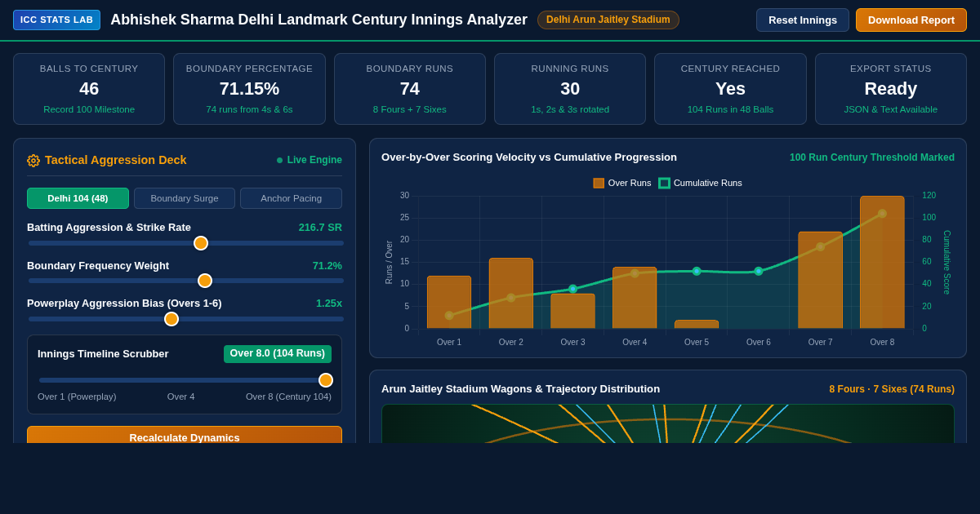Click the 'Over 4' scrubber label

click(181, 397)
